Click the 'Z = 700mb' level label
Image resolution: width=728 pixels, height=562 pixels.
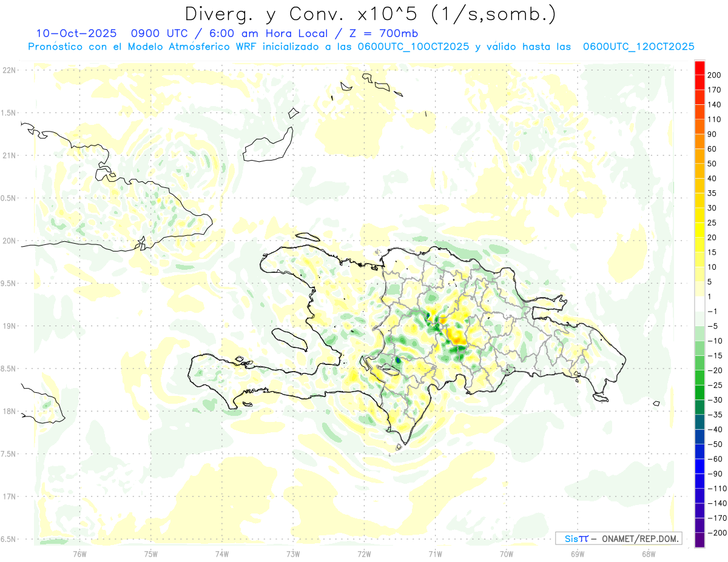(383, 33)
